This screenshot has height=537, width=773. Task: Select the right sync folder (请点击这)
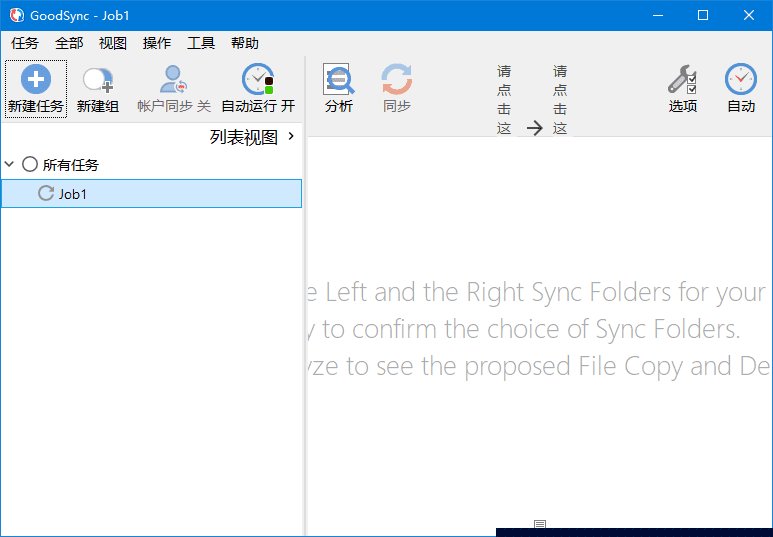[560, 100]
